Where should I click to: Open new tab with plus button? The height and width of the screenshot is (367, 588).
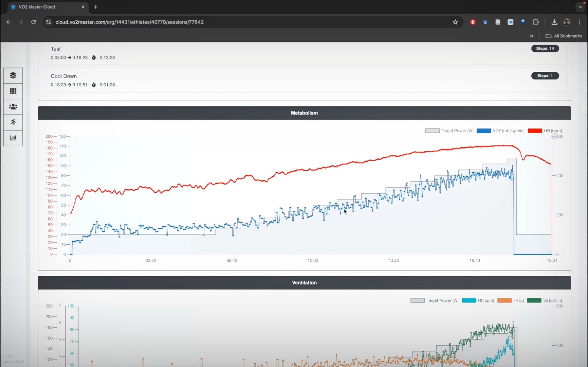[x=96, y=7]
